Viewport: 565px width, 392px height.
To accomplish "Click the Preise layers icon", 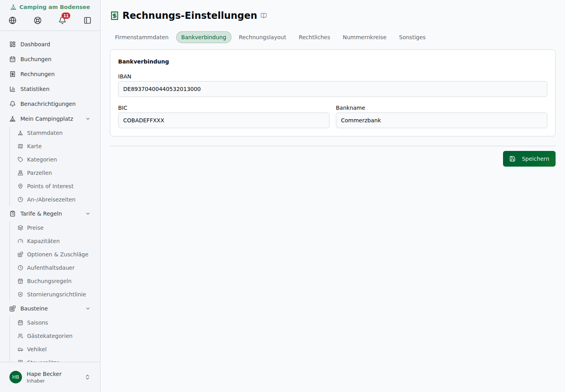I will (20, 228).
